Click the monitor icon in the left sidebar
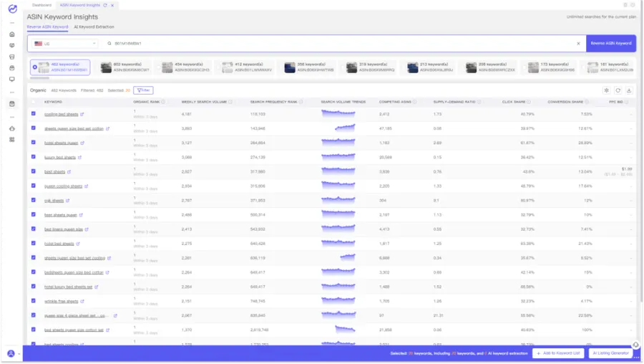 click(12, 79)
